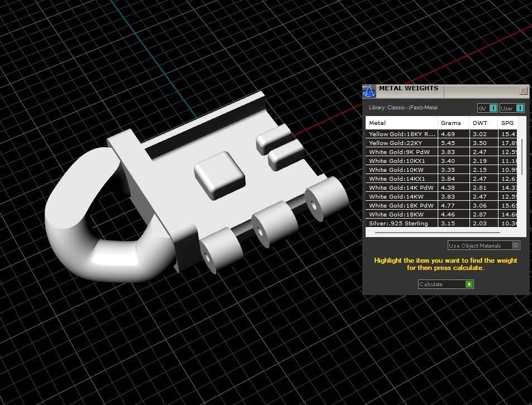Select the White Gold:10KX1 row

(441, 161)
